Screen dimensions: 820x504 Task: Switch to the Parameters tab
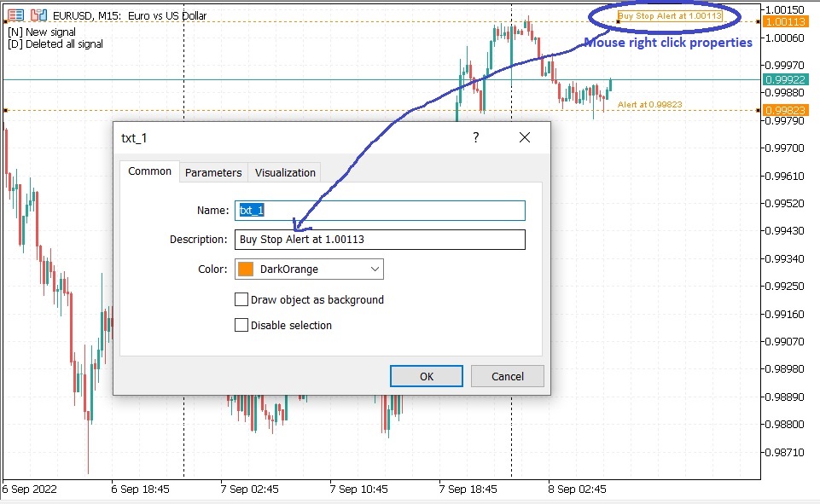pyautogui.click(x=212, y=172)
